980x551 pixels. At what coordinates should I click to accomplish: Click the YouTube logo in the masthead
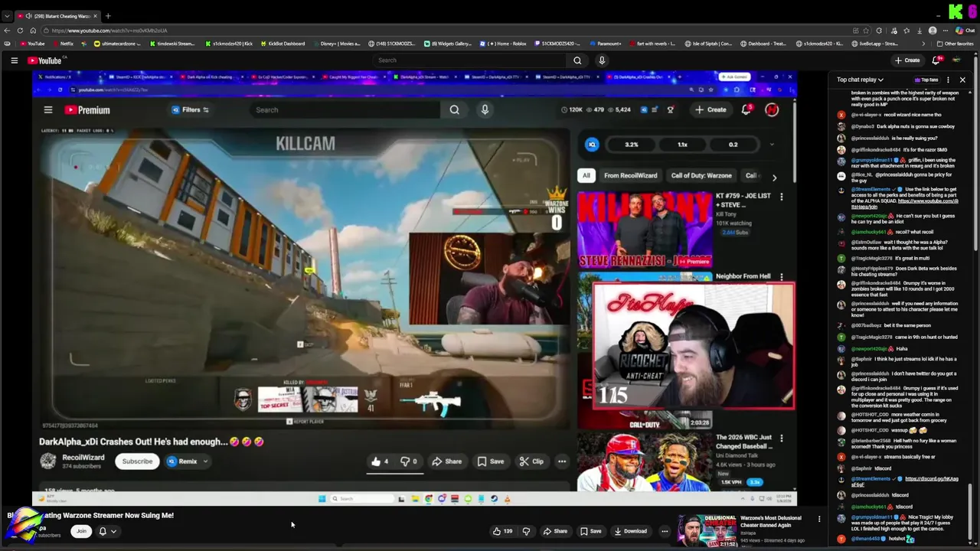44,60
